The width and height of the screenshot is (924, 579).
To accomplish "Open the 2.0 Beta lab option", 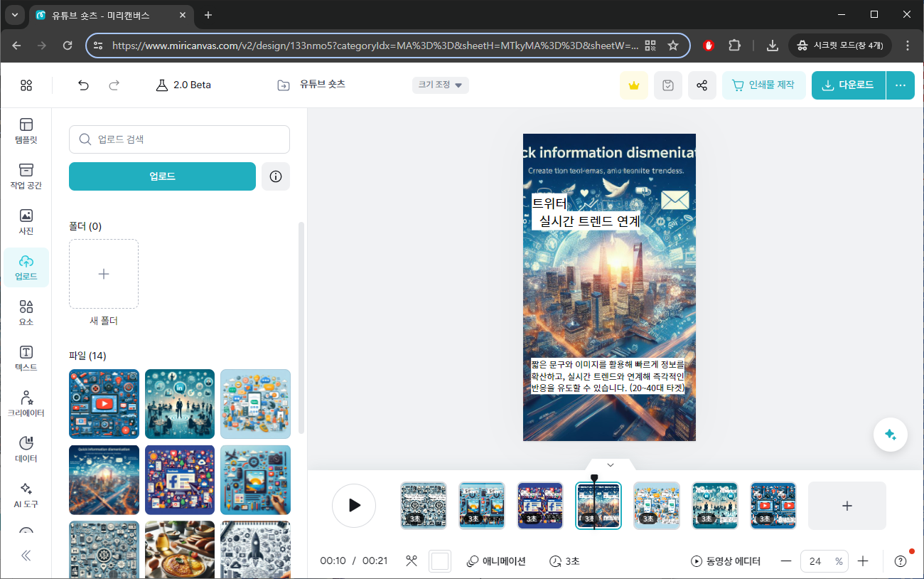I will 183,85.
